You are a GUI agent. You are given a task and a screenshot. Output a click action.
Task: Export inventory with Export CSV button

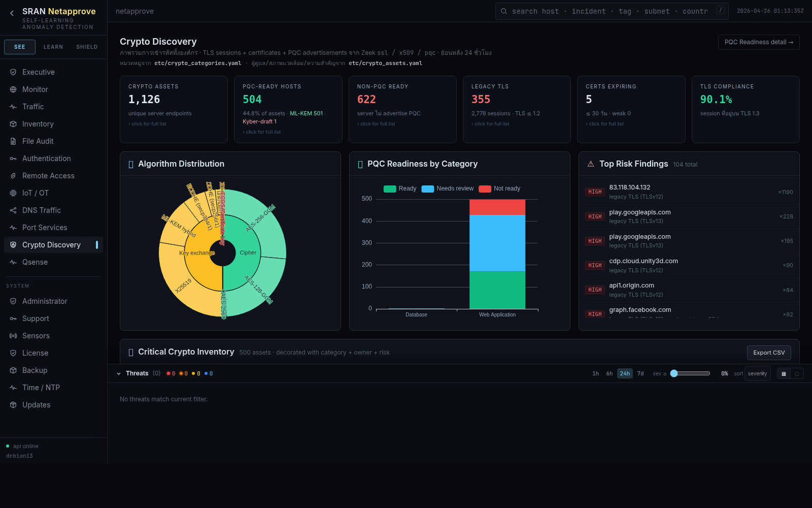point(768,353)
